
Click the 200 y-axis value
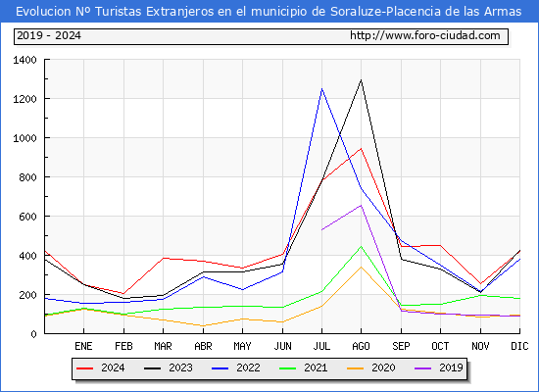pos(27,295)
